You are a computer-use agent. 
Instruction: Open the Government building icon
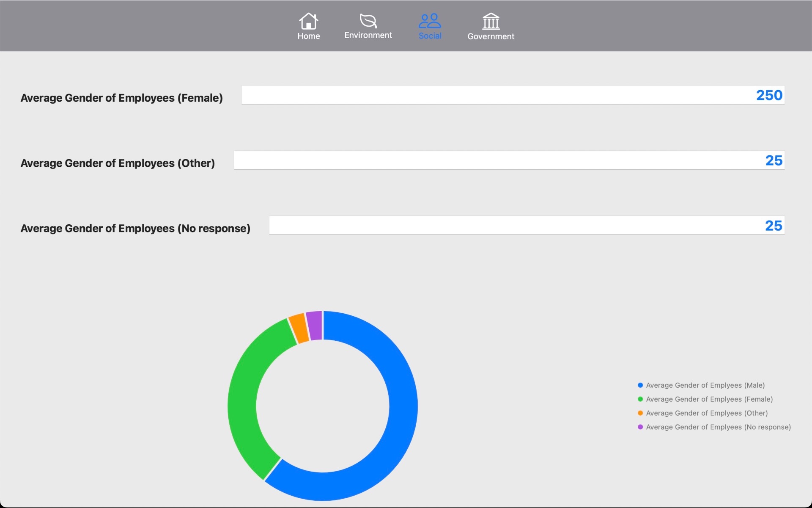tap(491, 21)
